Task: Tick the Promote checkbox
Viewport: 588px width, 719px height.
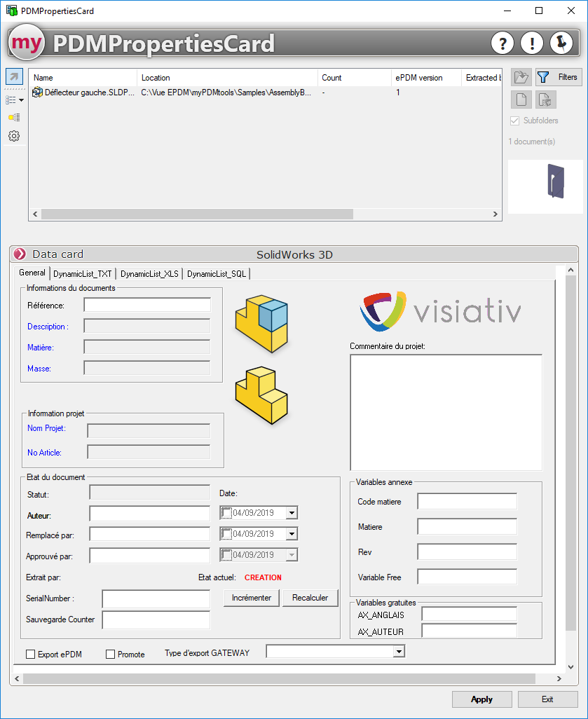Action: 110,655
